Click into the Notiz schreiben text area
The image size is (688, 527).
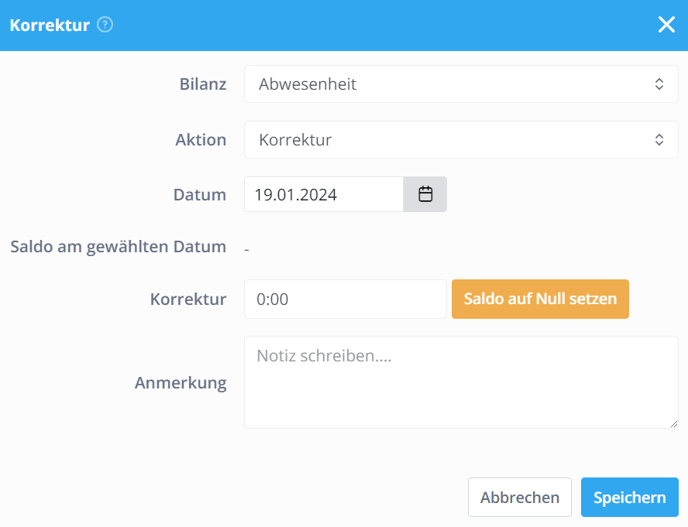(x=461, y=382)
